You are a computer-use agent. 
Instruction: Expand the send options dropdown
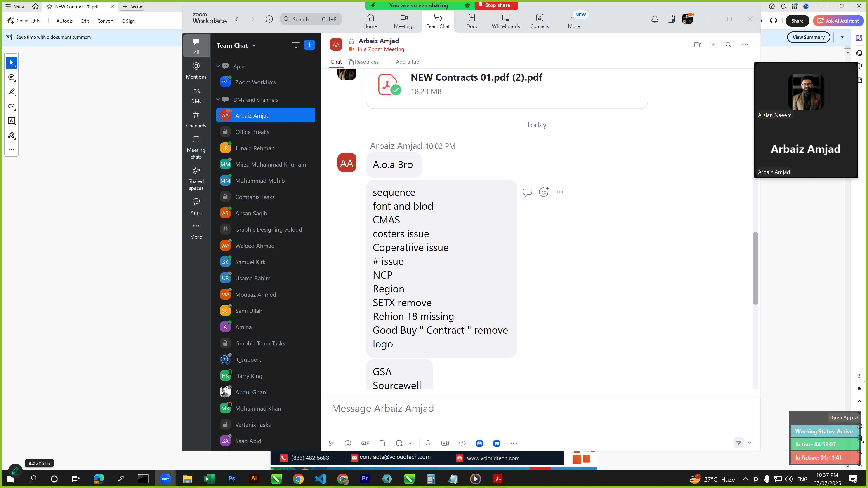pyautogui.click(x=750, y=443)
